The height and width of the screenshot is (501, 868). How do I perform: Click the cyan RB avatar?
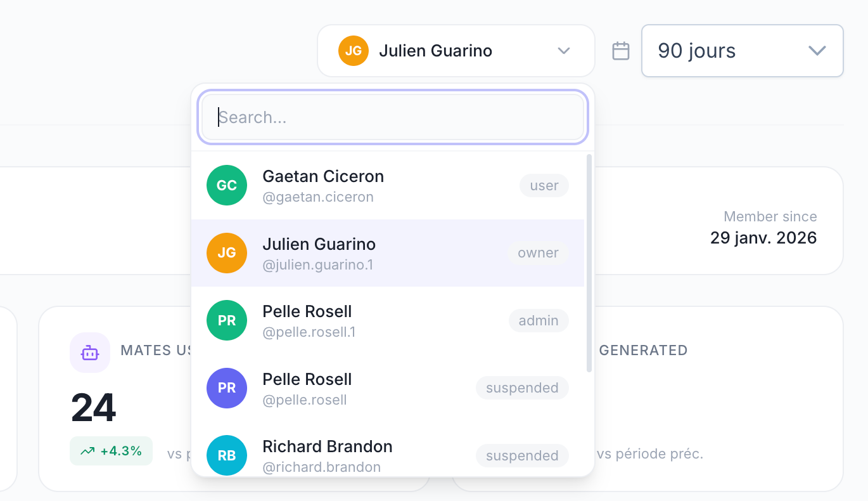pos(227,455)
